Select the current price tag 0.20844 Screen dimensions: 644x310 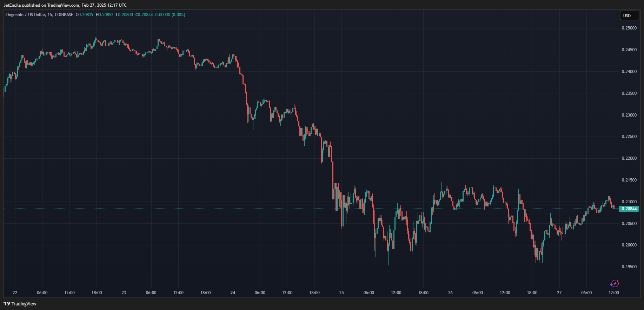629,209
